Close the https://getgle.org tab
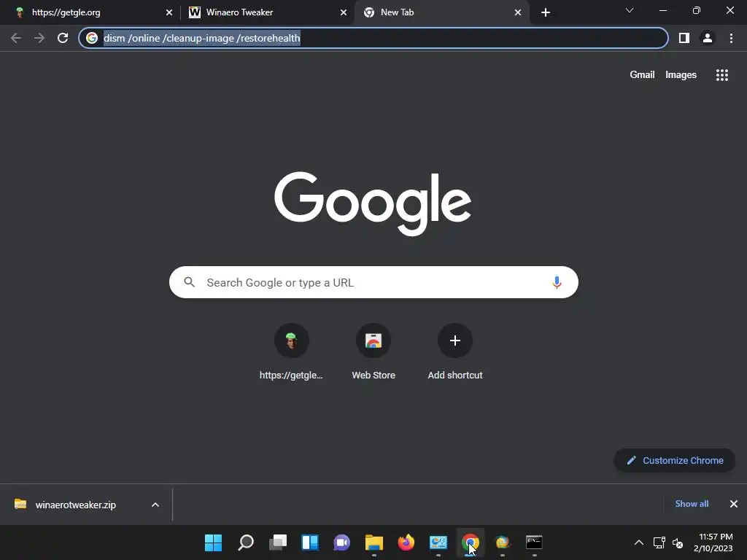 tap(169, 12)
